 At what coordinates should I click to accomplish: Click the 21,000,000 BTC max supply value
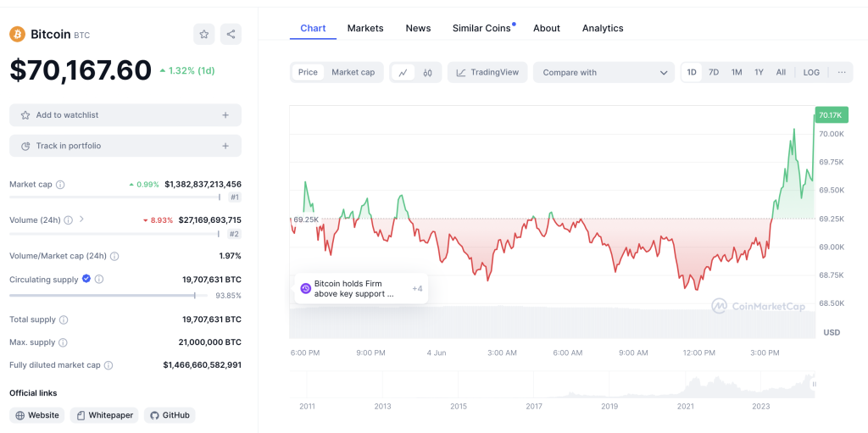coord(209,342)
